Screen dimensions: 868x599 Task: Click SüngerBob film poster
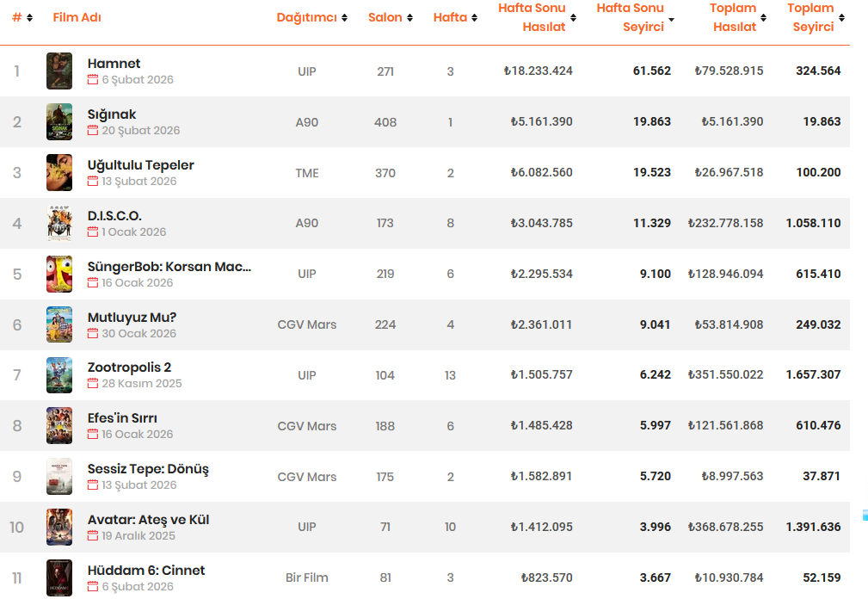59,274
